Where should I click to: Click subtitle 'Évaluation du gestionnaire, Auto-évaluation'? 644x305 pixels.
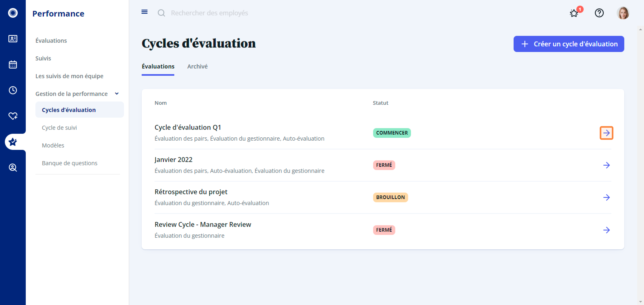click(x=212, y=203)
